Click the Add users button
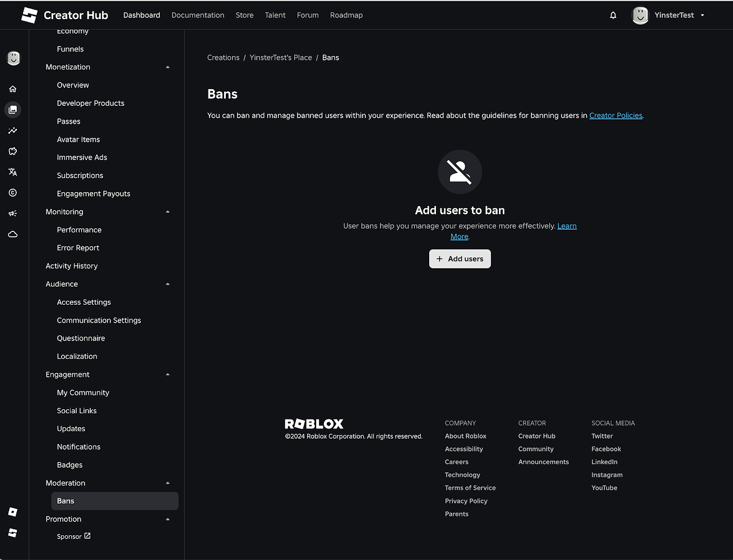 pos(460,259)
